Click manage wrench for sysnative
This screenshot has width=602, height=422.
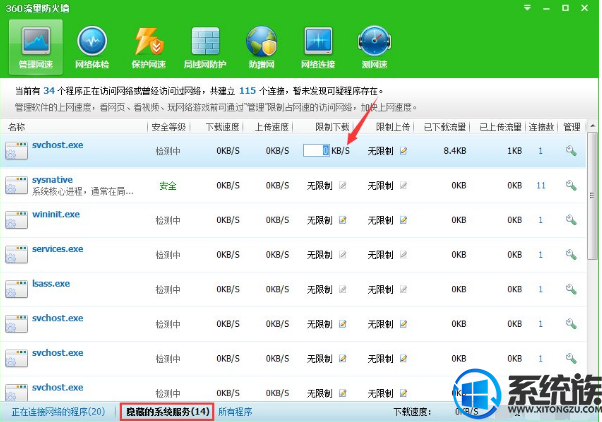(x=571, y=186)
